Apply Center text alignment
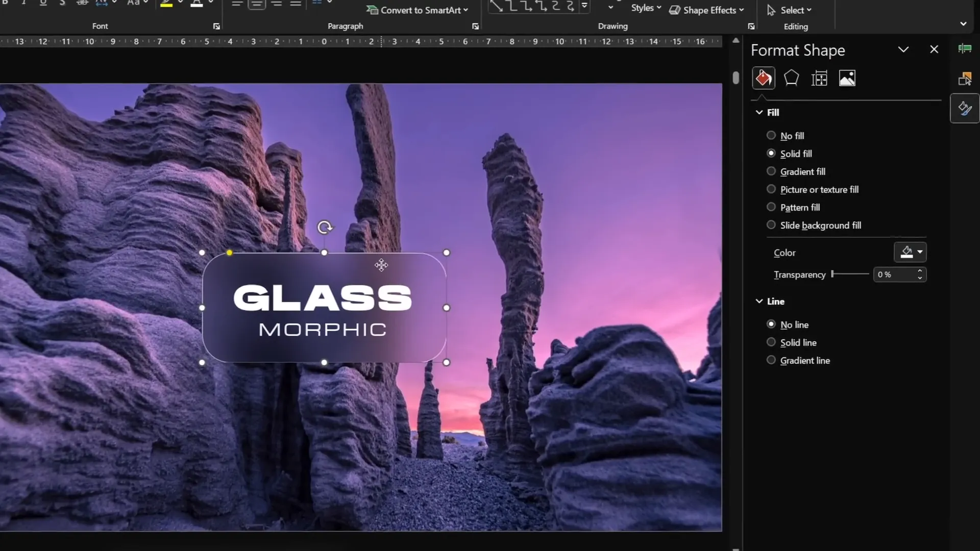Viewport: 980px width, 551px height. click(x=257, y=4)
